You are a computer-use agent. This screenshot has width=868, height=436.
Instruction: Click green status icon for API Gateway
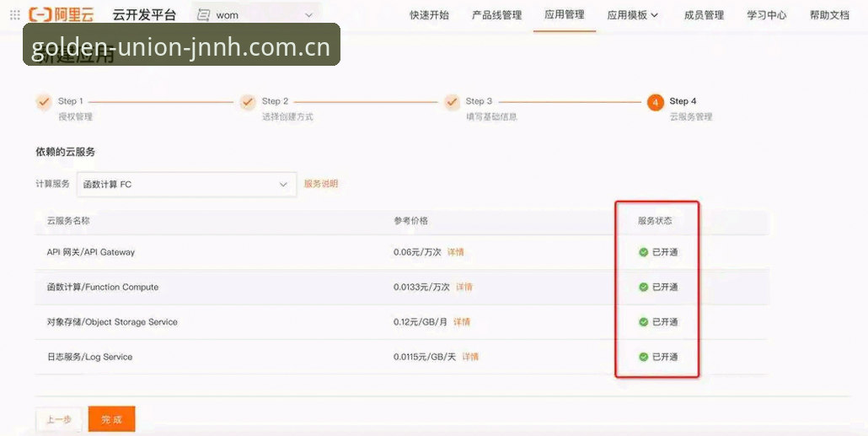[643, 252]
